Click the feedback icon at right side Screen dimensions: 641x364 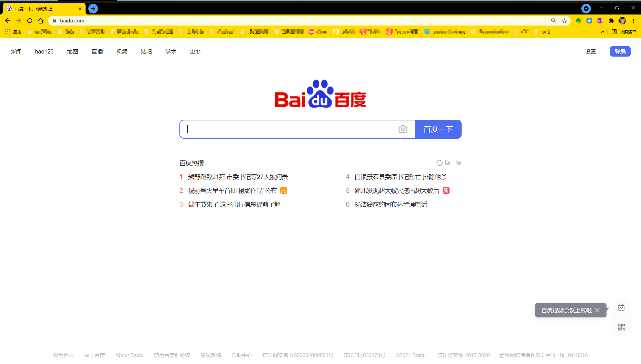click(x=621, y=308)
